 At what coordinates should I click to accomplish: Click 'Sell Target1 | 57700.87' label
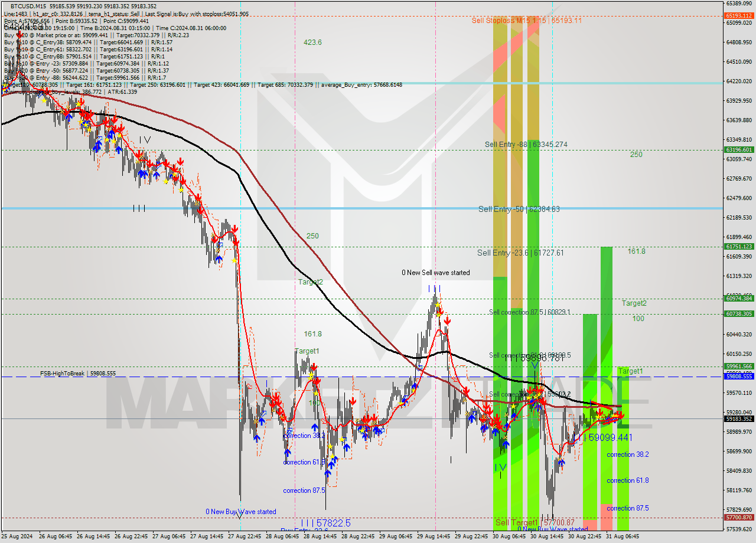[535, 522]
